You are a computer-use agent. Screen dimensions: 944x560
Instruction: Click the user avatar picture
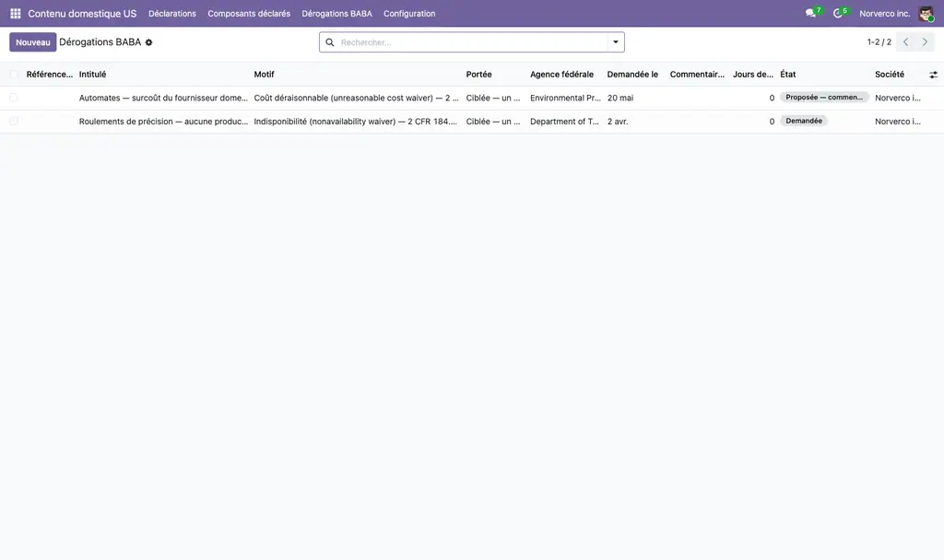coord(926,13)
